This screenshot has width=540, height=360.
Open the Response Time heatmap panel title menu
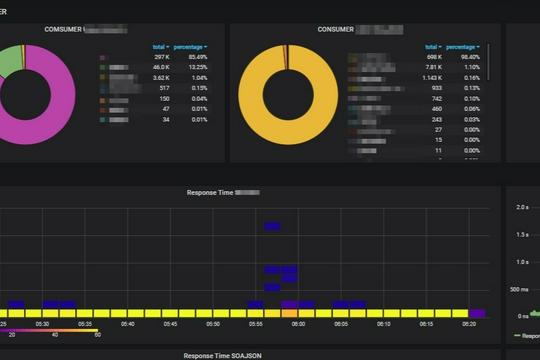(x=223, y=193)
